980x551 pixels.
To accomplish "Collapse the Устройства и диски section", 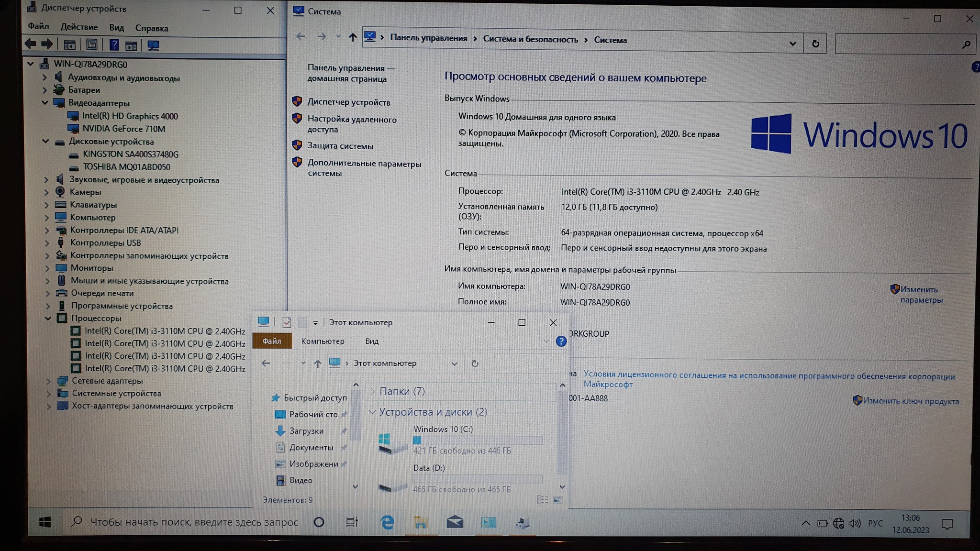I will point(372,412).
